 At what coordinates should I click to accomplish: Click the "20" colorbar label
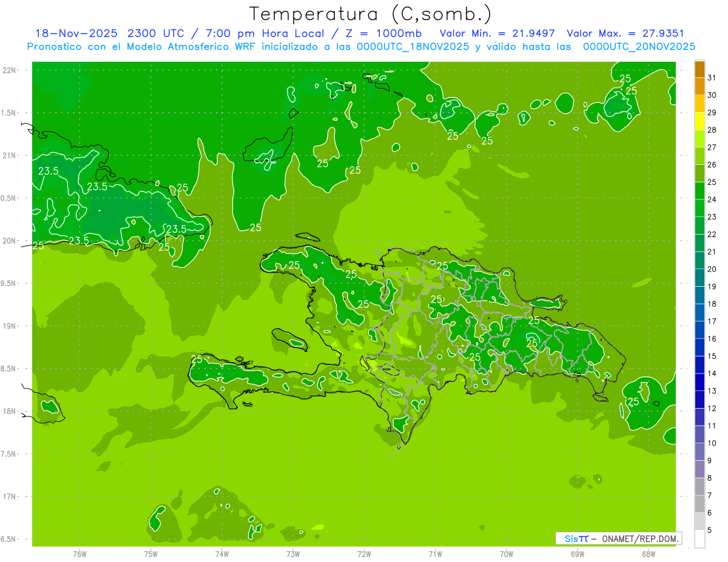(x=712, y=269)
